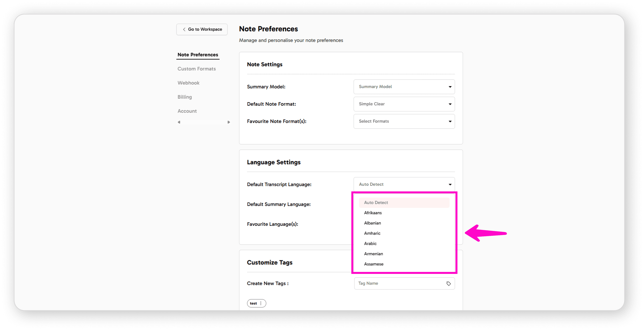
Task: Switch to Custom Formats section
Action: click(x=196, y=69)
